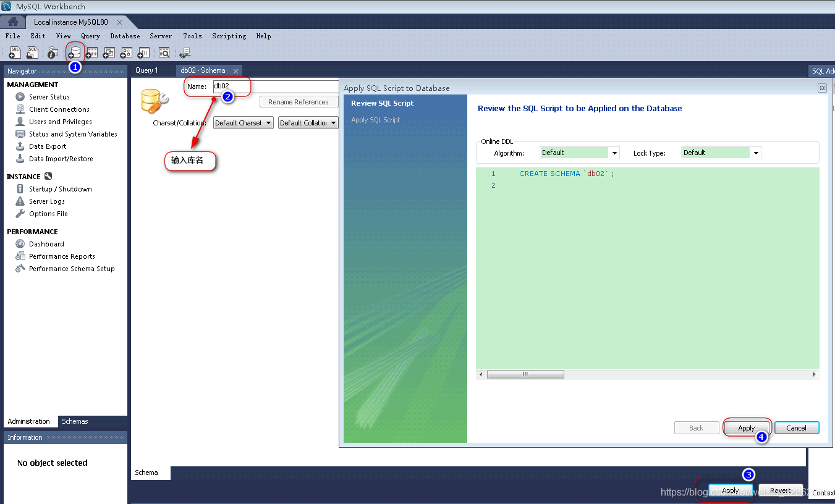Open the Default Collation dropdown
835x504 pixels.
point(308,123)
